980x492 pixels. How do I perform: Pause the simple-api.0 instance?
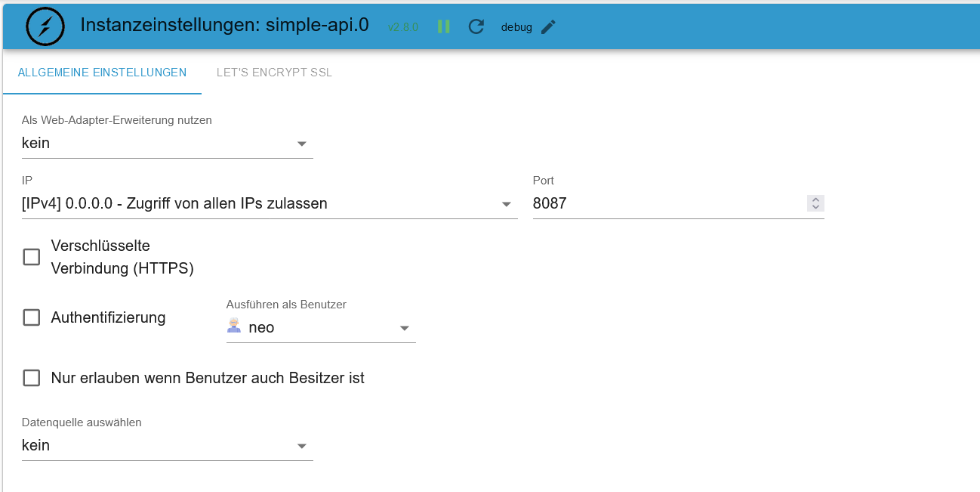tap(444, 26)
